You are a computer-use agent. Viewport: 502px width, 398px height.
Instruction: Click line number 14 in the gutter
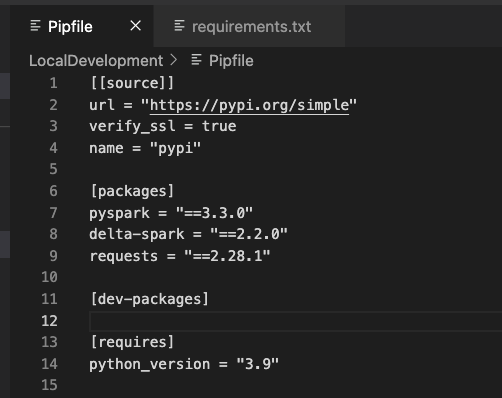[49, 364]
